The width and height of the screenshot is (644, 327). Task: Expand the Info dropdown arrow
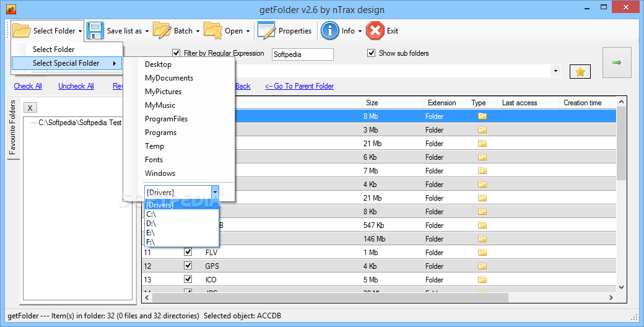(x=360, y=31)
